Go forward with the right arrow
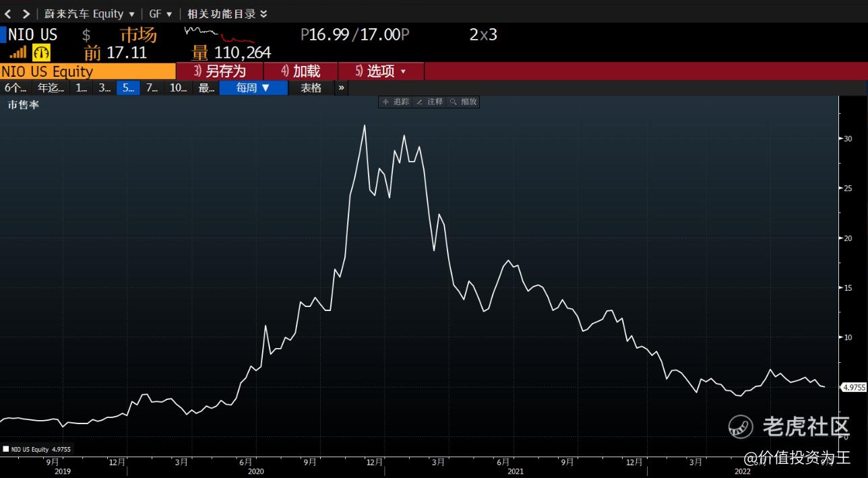This screenshot has width=868, height=478. pyautogui.click(x=26, y=13)
